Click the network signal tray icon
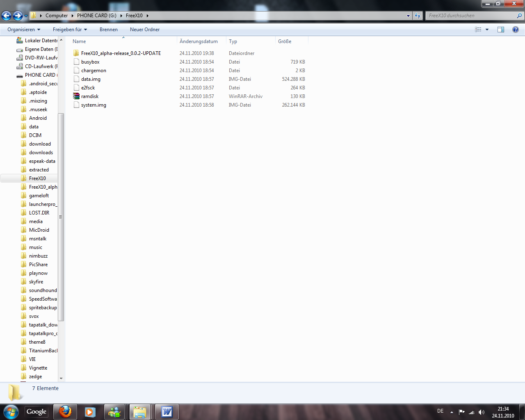The height and width of the screenshot is (420, 525). coord(471,412)
